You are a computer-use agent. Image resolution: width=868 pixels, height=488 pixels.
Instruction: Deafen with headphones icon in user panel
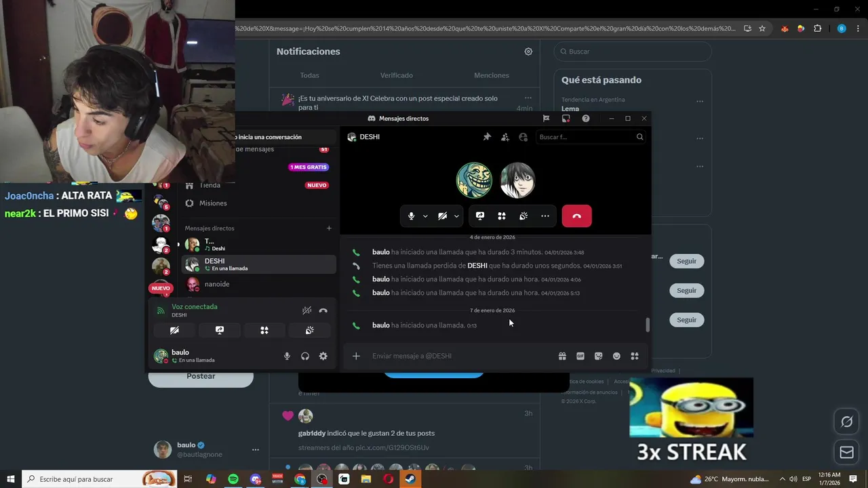305,357
